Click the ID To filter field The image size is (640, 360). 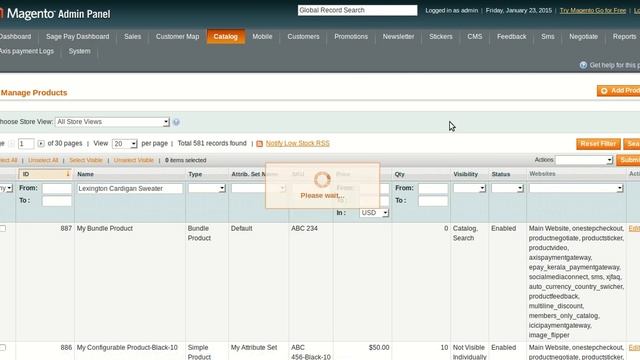pyautogui.click(x=57, y=201)
